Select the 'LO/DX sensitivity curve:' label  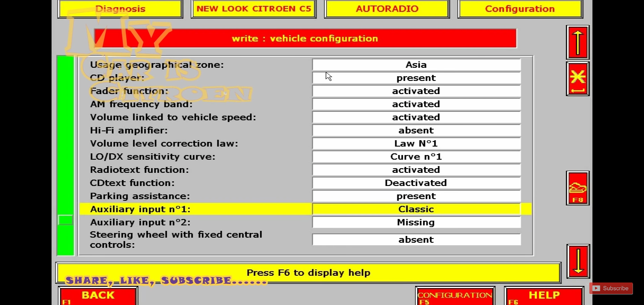pyautogui.click(x=153, y=157)
